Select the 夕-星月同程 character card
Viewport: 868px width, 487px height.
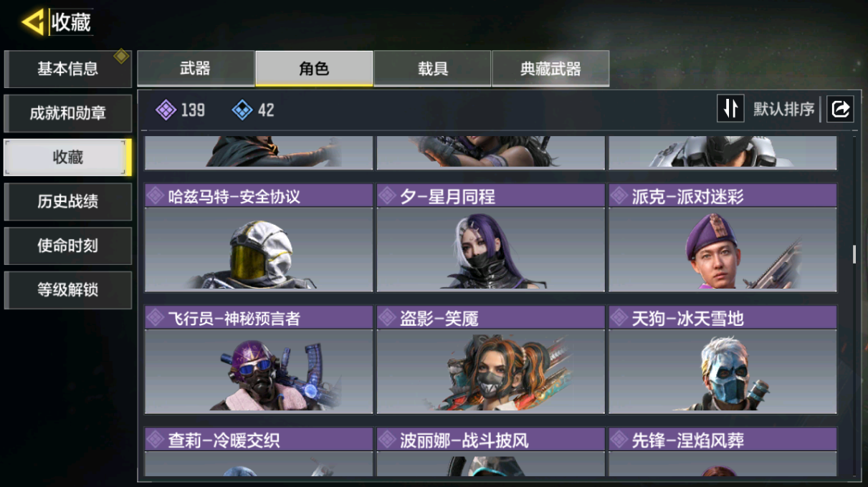point(491,238)
